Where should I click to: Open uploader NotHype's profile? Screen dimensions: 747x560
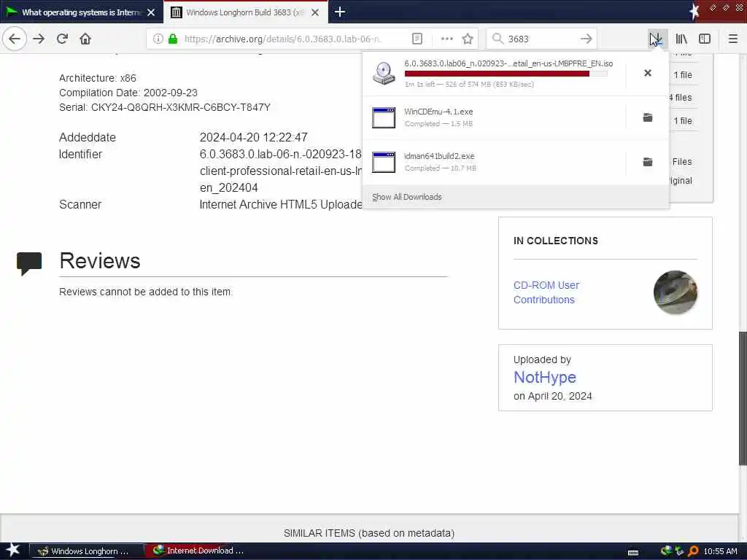pos(544,377)
